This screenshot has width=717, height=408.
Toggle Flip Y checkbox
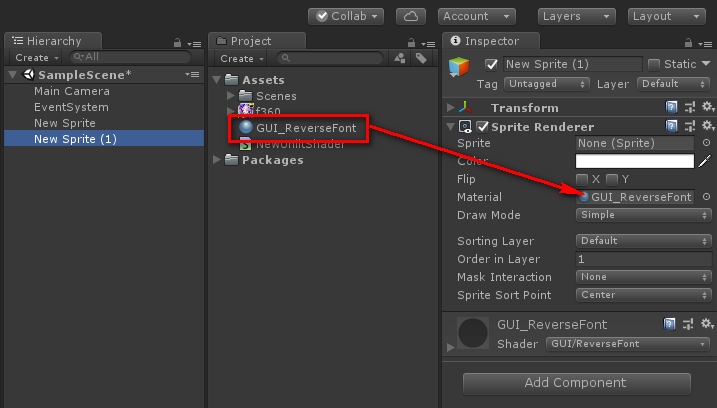click(x=612, y=179)
